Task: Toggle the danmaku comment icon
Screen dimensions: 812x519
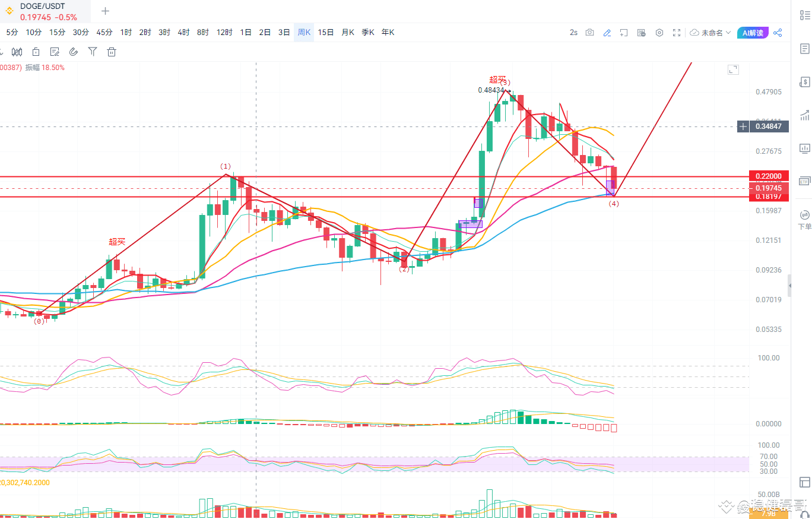Action: pos(641,33)
